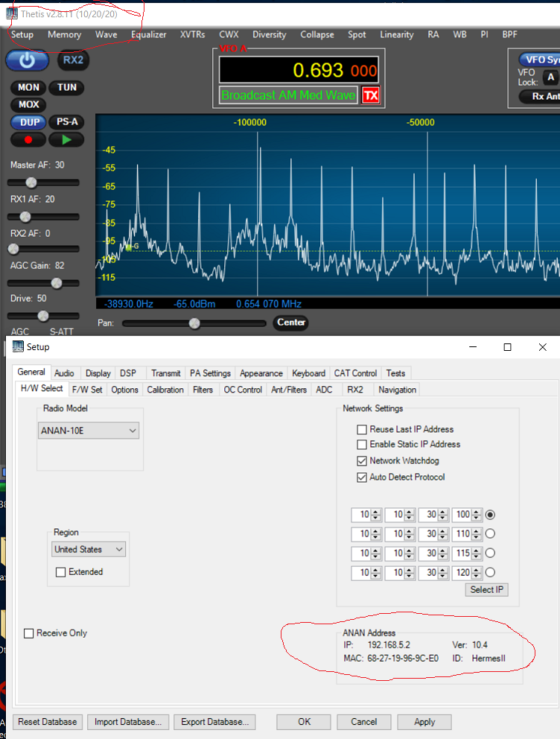Screen dimensions: 560x739
Task: Switch to the Audio tab
Action: point(64,373)
